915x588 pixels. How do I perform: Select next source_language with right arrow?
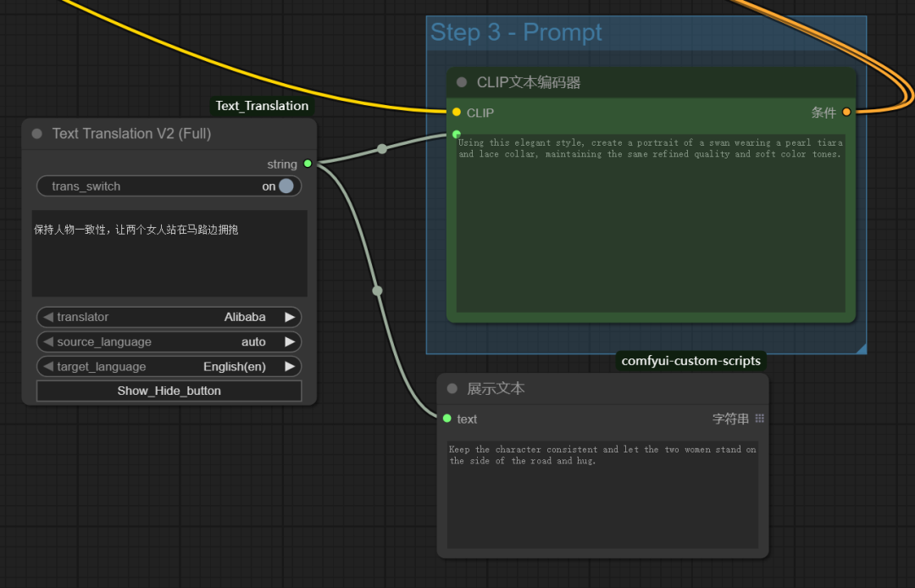click(290, 341)
